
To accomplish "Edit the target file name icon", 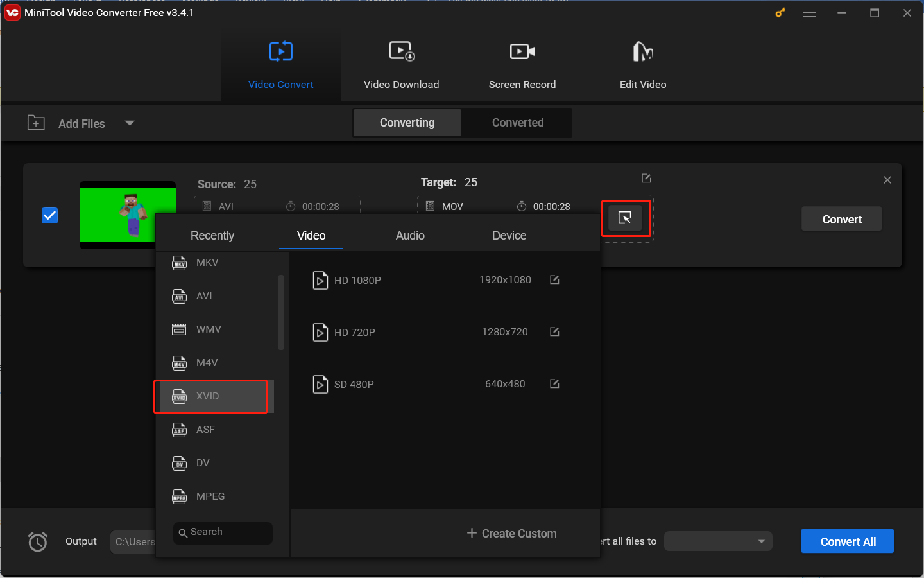I will pyautogui.click(x=646, y=178).
